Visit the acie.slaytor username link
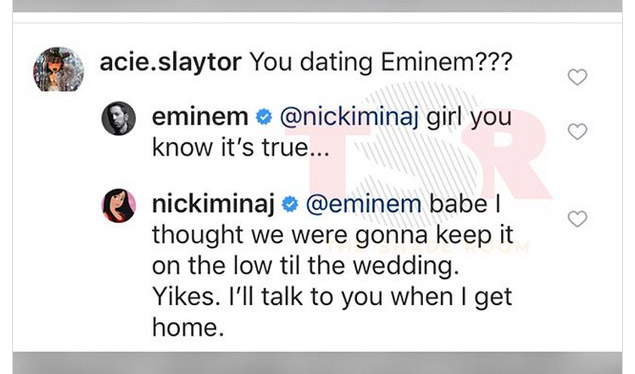635x374 pixels. click(170, 63)
